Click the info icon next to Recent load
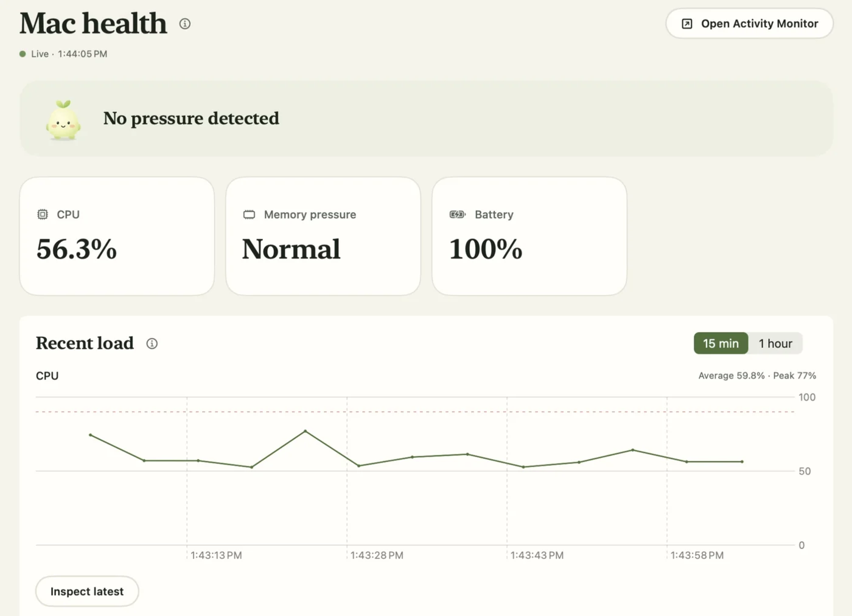 [152, 344]
